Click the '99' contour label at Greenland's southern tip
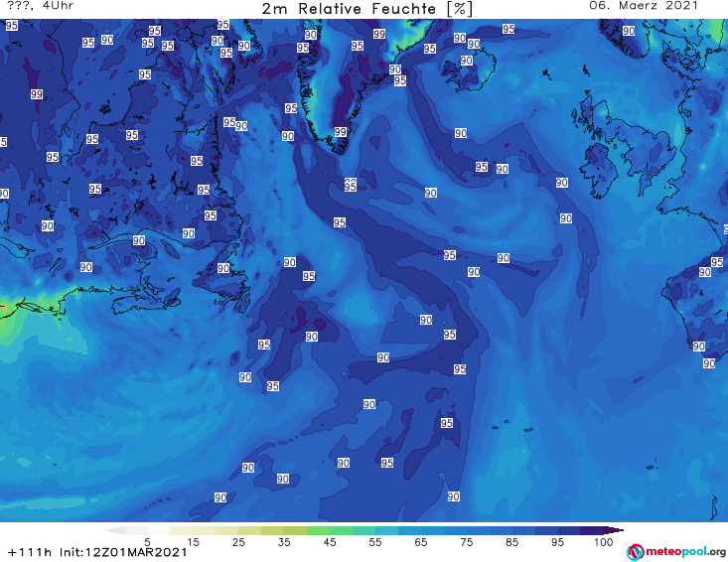728x562 pixels. (x=341, y=132)
